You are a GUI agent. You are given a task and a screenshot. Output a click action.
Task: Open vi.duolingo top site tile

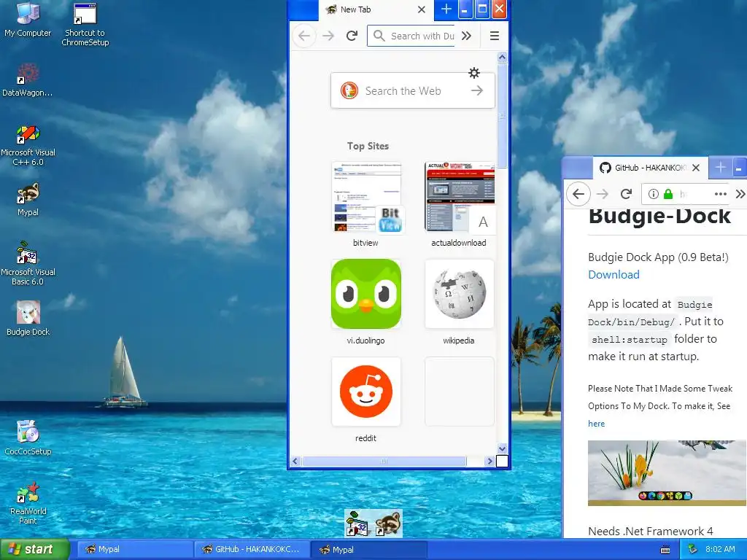(x=366, y=294)
